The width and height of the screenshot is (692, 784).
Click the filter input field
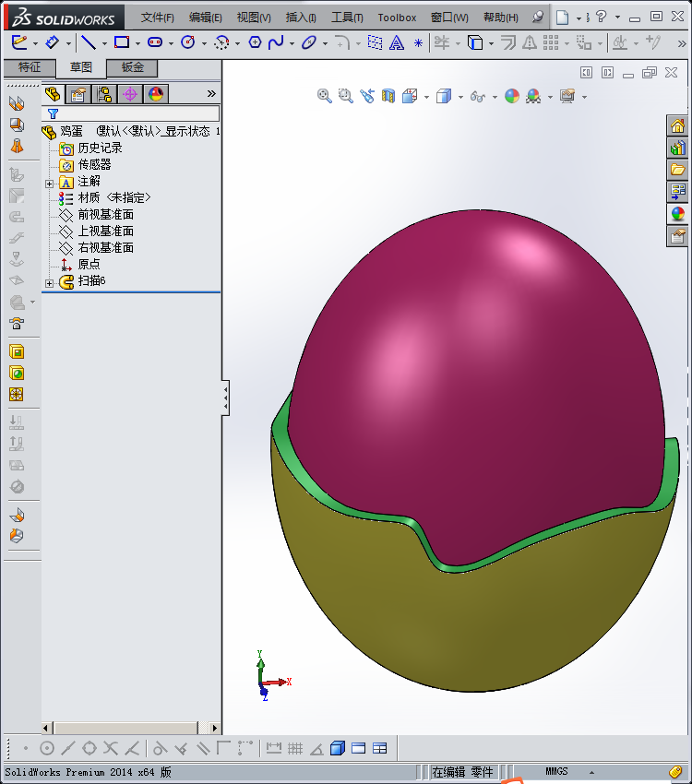(131, 113)
